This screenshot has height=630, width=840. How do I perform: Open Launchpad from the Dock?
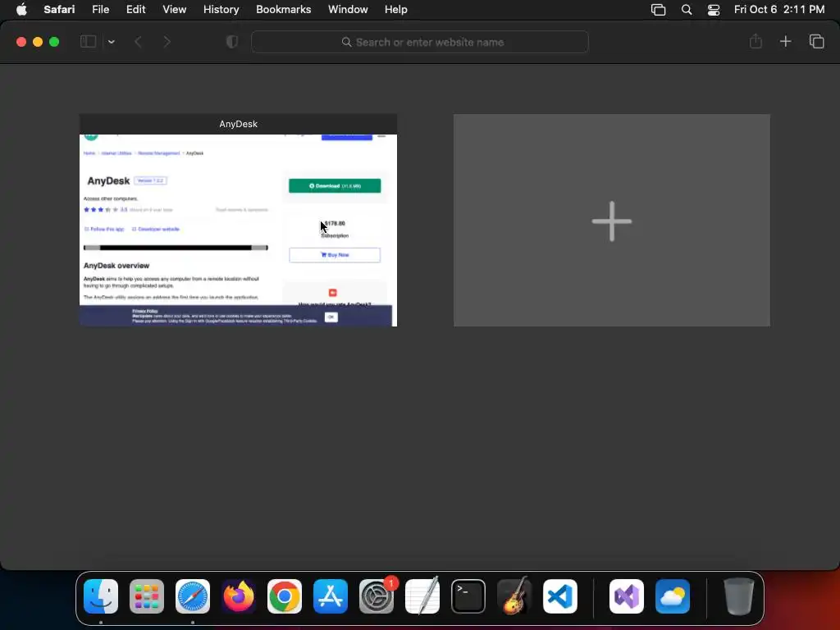(147, 596)
